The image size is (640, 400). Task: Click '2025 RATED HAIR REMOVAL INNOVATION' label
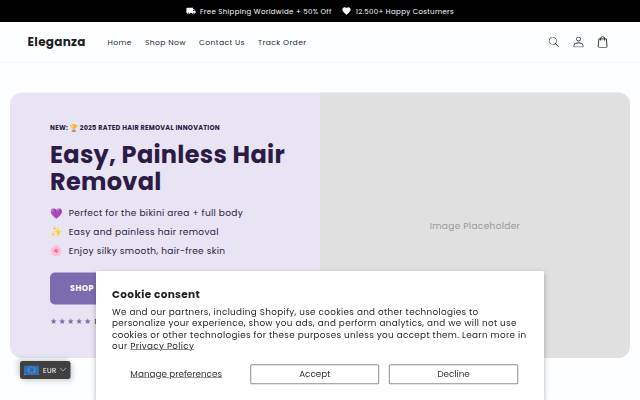[149, 128]
